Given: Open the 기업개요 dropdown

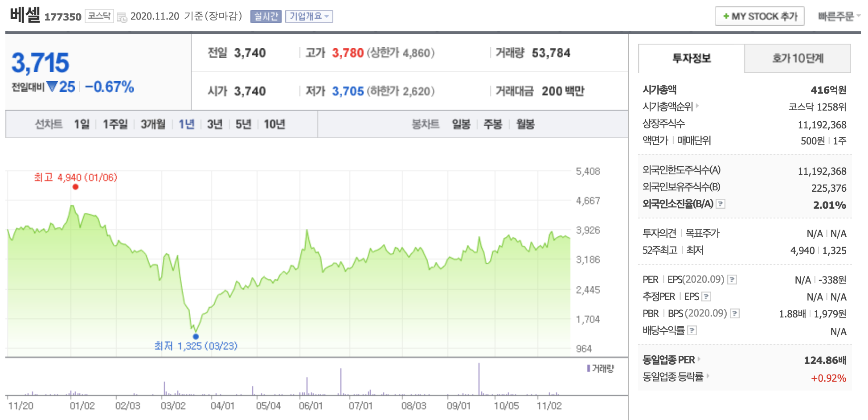Looking at the screenshot, I should tap(309, 16).
